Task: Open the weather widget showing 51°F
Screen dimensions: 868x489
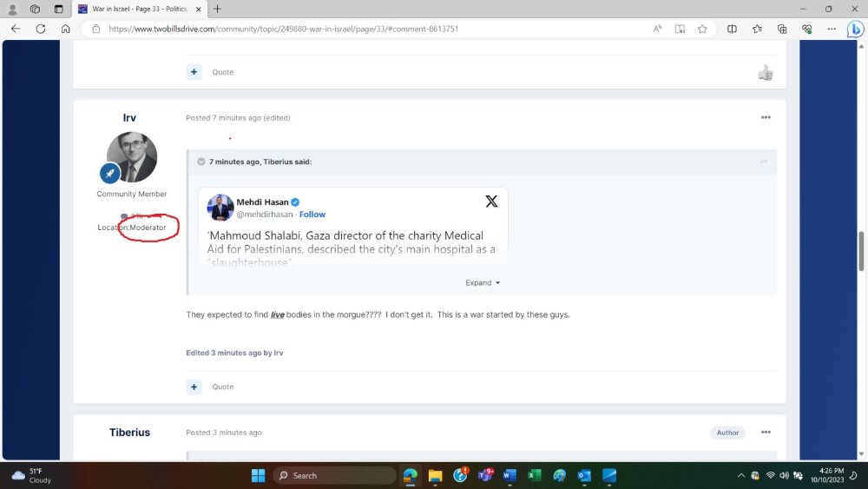Action: click(31, 475)
